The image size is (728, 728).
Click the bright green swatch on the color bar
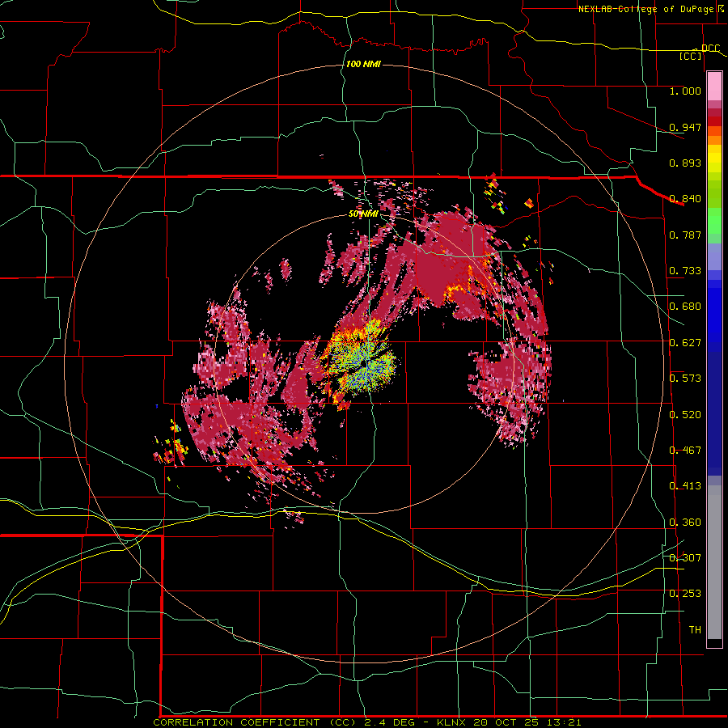(x=714, y=221)
